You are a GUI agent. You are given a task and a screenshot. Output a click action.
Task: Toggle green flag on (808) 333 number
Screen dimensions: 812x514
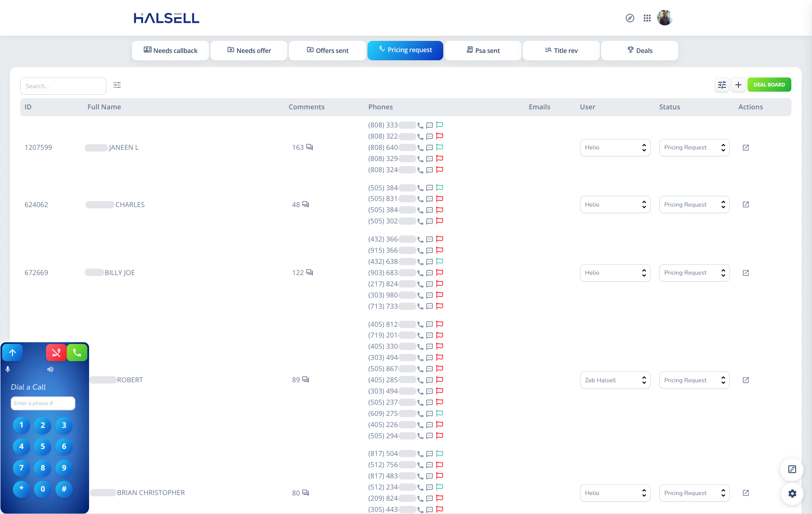coord(439,125)
